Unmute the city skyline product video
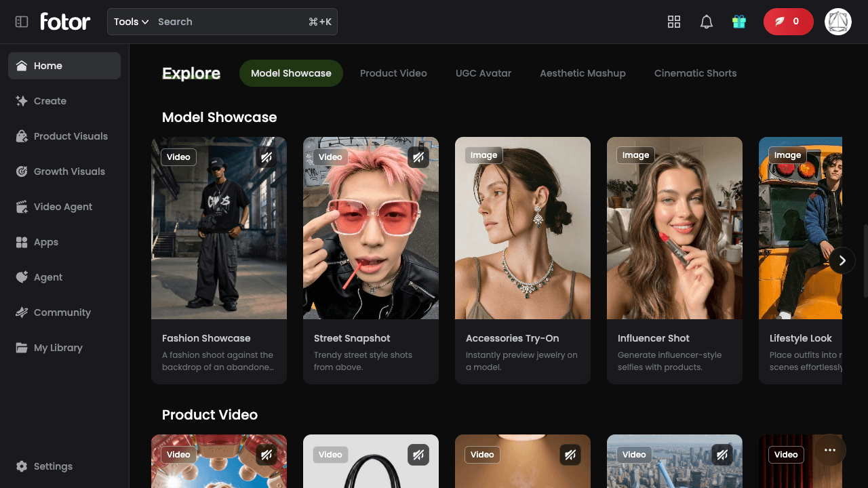This screenshot has height=488, width=868. 722,455
